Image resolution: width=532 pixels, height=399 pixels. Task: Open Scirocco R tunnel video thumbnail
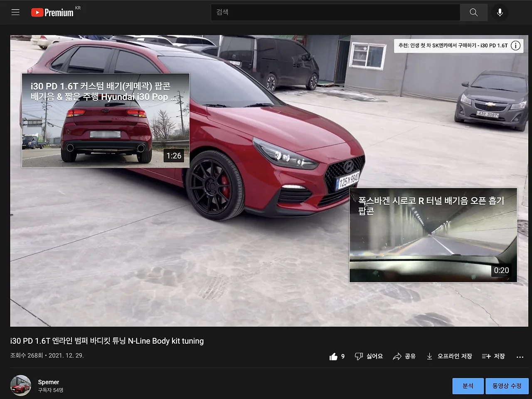point(433,235)
